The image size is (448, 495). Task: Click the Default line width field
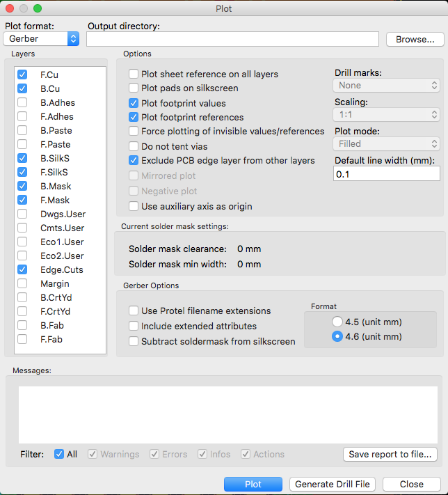point(387,174)
